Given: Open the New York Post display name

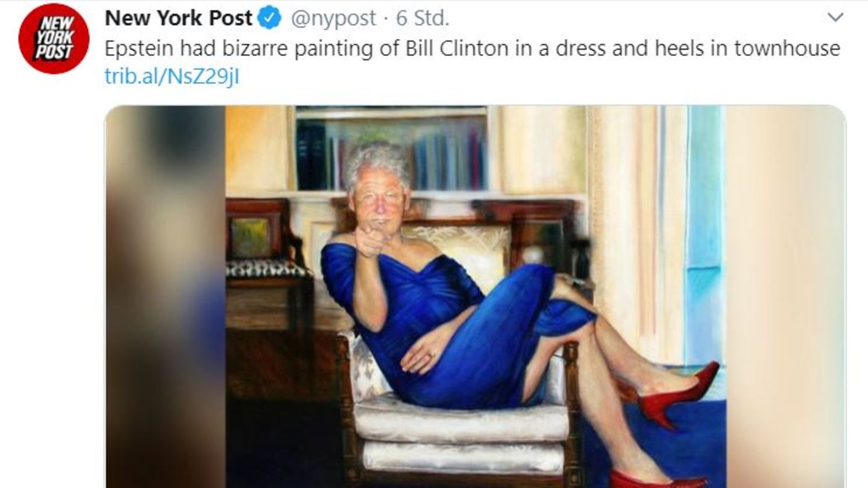Looking at the screenshot, I should (178, 19).
